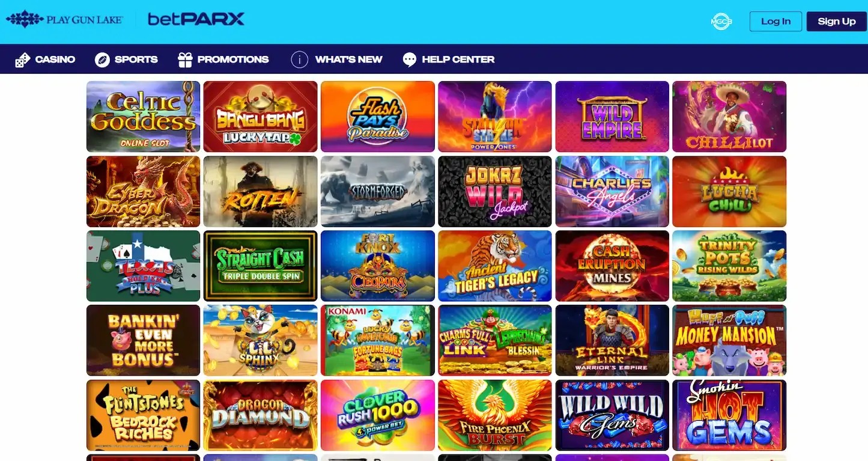Click the Sports football icon
The width and height of the screenshot is (868, 461).
[x=102, y=60]
